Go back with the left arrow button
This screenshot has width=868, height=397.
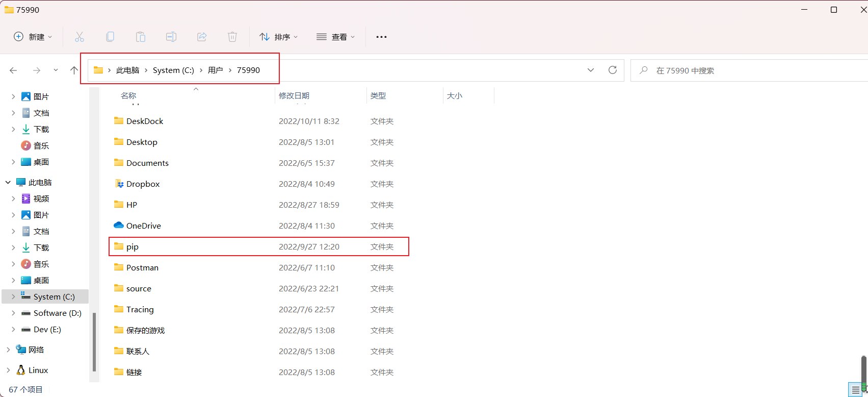[x=13, y=70]
